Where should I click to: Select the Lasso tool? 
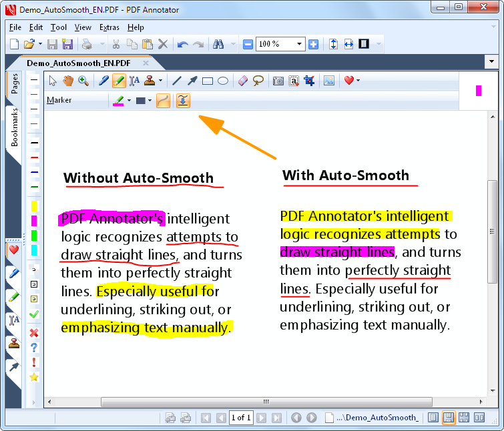pos(258,81)
